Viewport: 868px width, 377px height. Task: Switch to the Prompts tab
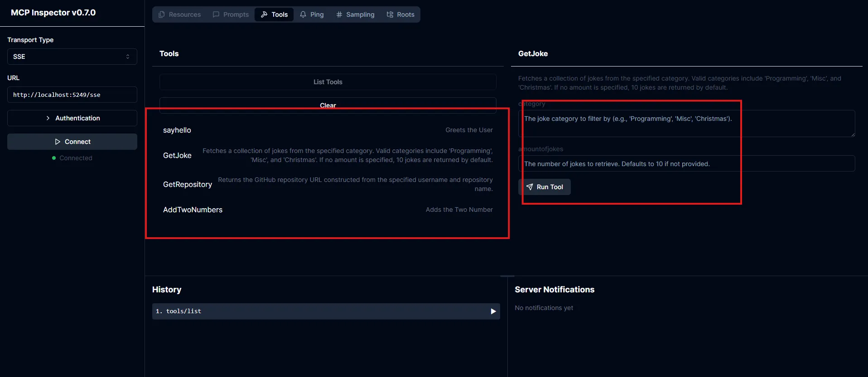coord(231,14)
